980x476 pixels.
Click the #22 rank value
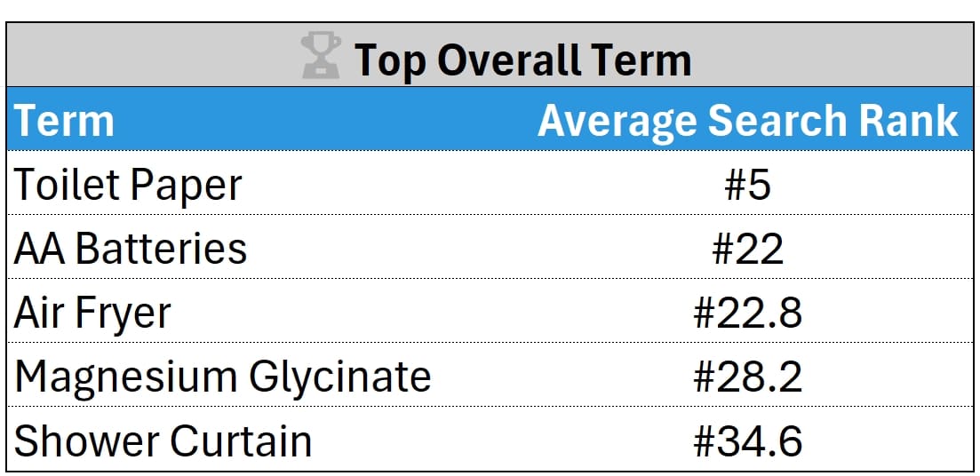(747, 250)
